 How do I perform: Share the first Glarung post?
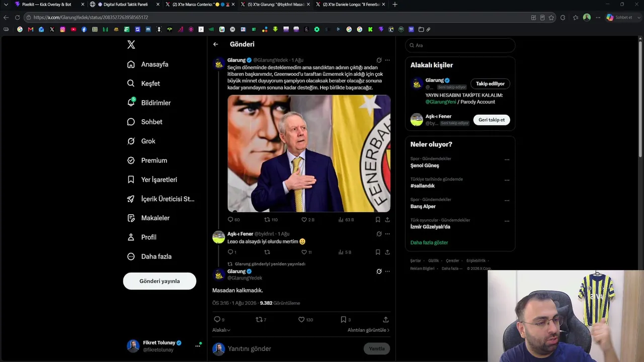(x=387, y=220)
